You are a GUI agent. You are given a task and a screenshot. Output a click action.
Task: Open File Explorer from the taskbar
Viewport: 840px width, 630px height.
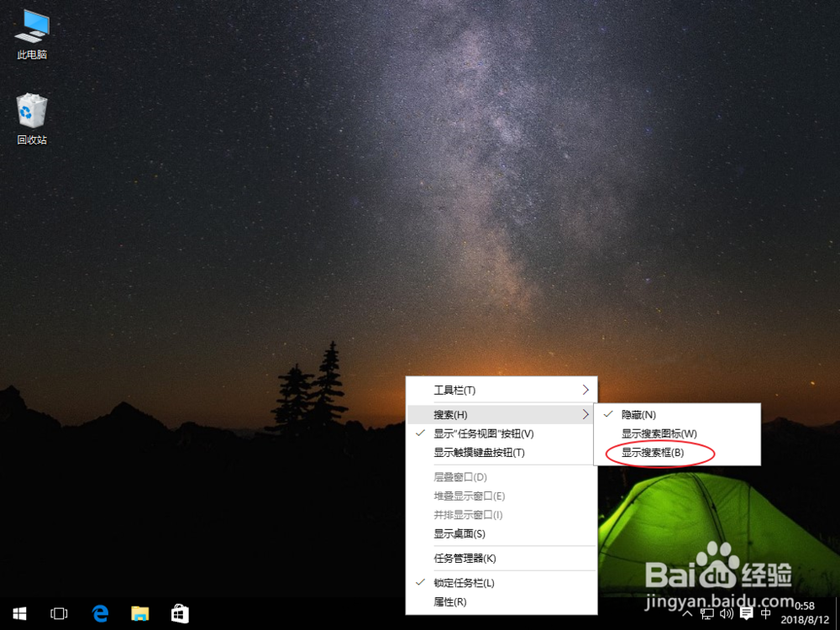coord(139,614)
